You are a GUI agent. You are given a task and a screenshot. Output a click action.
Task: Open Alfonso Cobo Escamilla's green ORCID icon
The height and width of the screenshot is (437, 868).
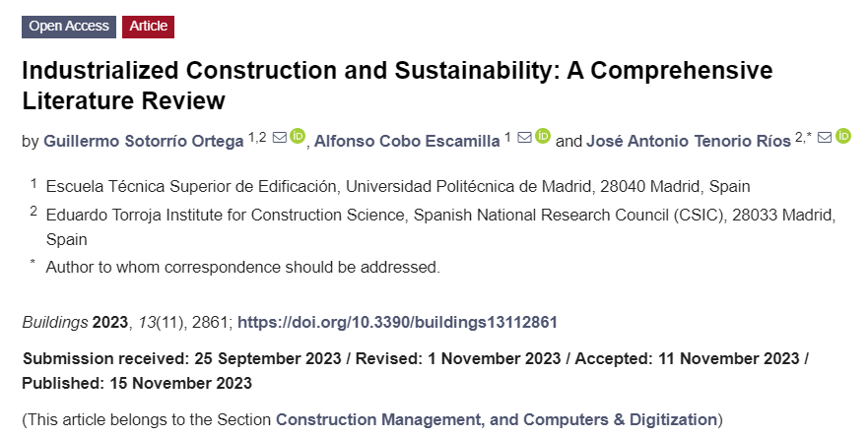[x=543, y=136]
